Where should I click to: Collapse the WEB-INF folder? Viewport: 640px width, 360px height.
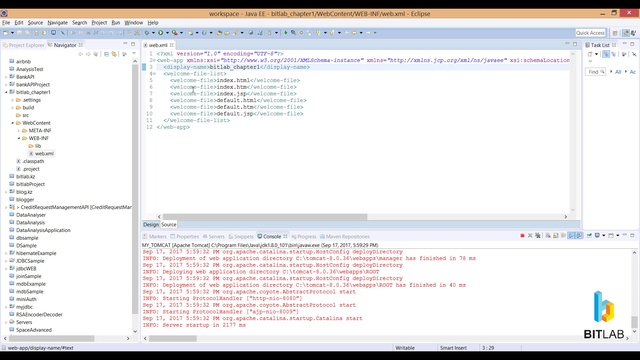pos(19,138)
